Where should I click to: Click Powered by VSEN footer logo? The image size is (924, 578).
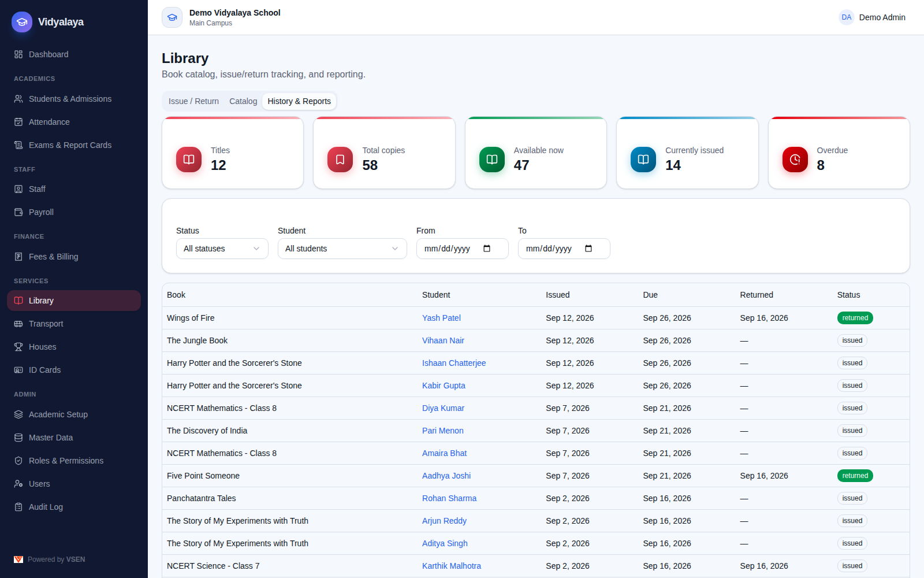tap(18, 560)
